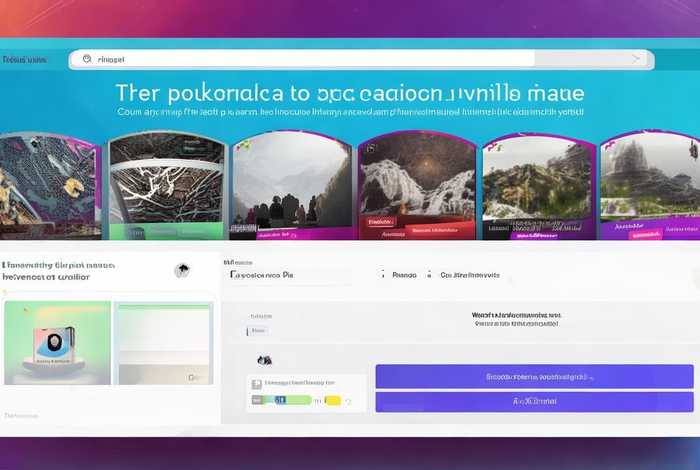This screenshot has height=470, width=700.
Task: Click the dotted icon before the 'Co' label
Action: 429,273
